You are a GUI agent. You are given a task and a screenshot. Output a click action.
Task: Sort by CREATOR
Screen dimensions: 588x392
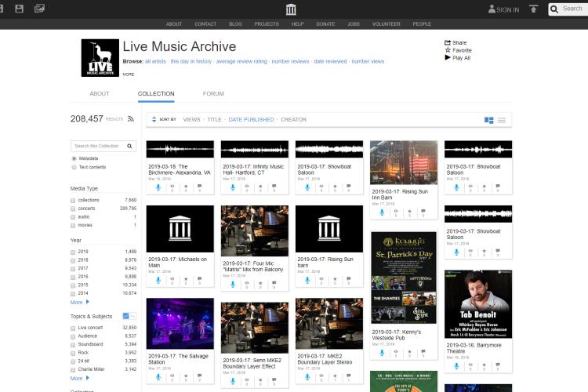[294, 120]
